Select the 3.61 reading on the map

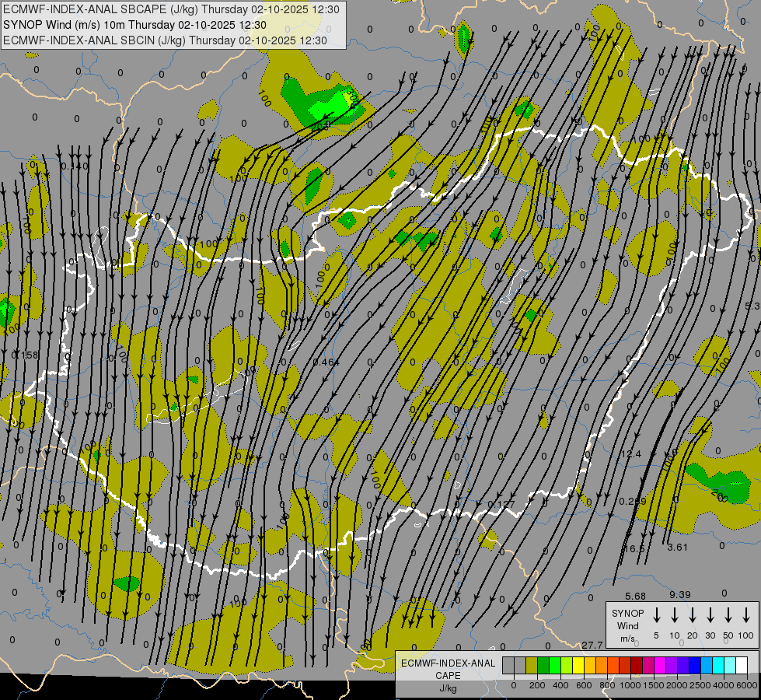click(x=678, y=548)
